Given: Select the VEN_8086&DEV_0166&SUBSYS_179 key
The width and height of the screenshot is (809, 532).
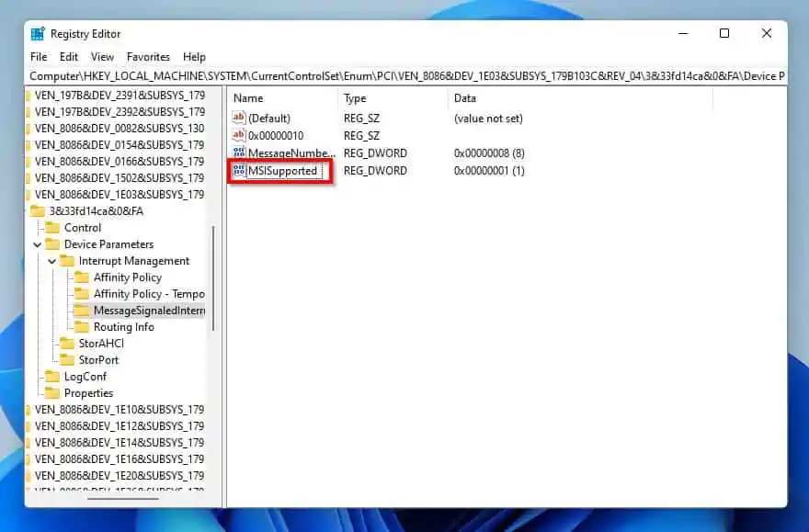Looking at the screenshot, I should (x=120, y=162).
